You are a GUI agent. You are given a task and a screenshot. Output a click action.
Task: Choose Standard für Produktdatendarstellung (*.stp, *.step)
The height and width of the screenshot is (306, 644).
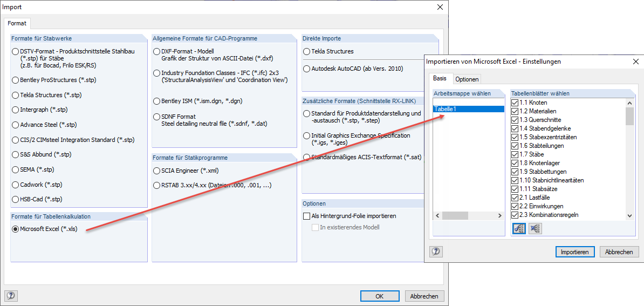pos(306,113)
